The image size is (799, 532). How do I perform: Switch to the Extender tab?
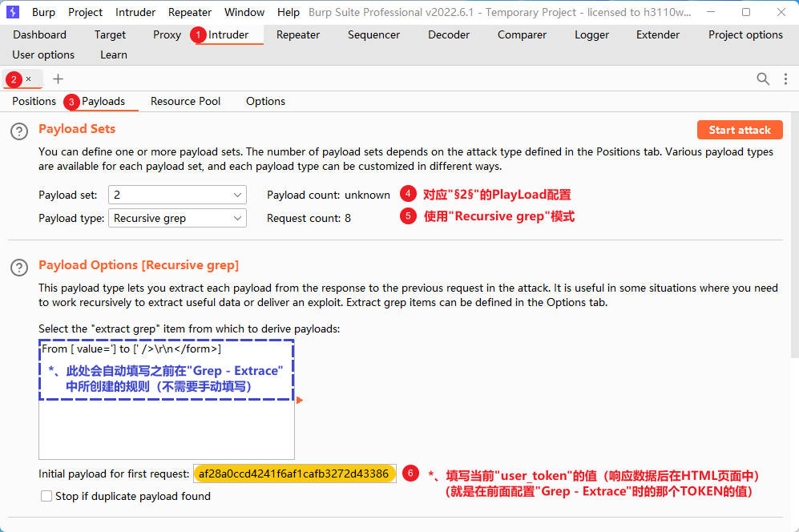658,34
